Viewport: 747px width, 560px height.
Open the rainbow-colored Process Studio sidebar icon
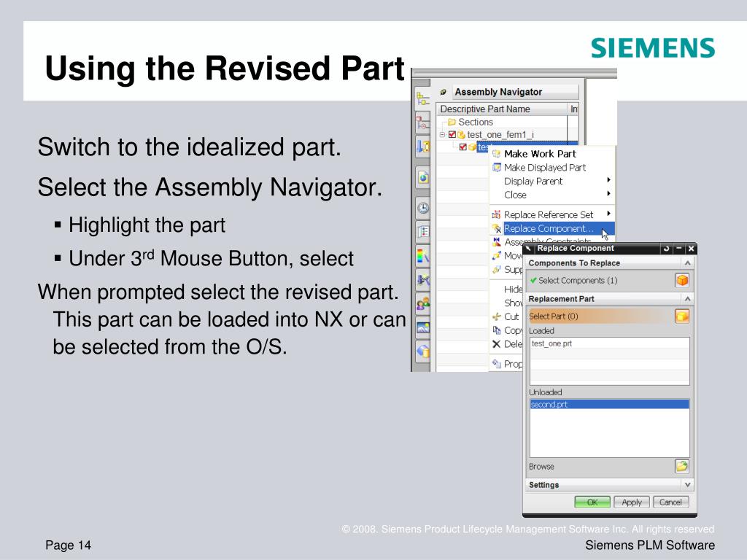(422, 256)
